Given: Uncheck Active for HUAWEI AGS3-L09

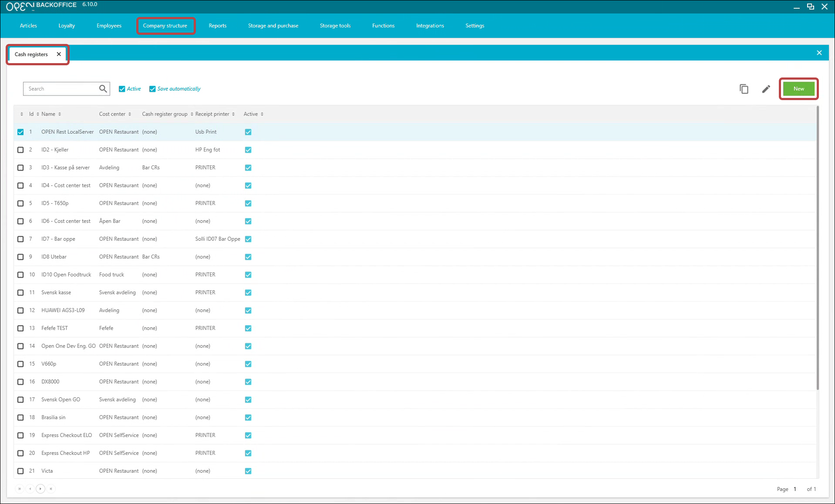Looking at the screenshot, I should (x=248, y=310).
